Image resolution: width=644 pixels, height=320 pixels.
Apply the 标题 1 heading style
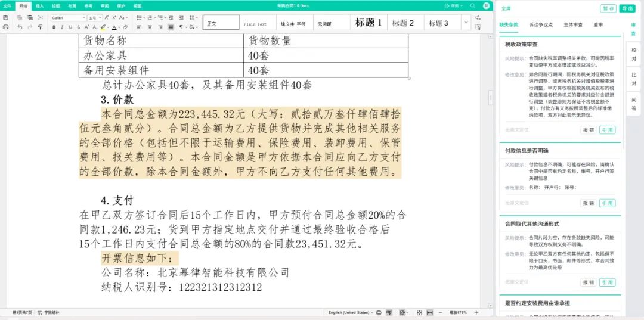click(368, 23)
